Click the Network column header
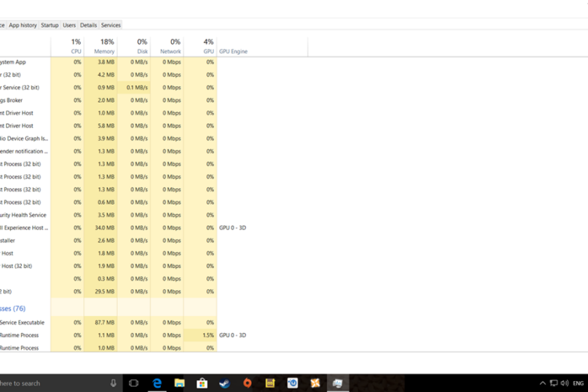This screenshot has width=588, height=392. click(x=170, y=47)
